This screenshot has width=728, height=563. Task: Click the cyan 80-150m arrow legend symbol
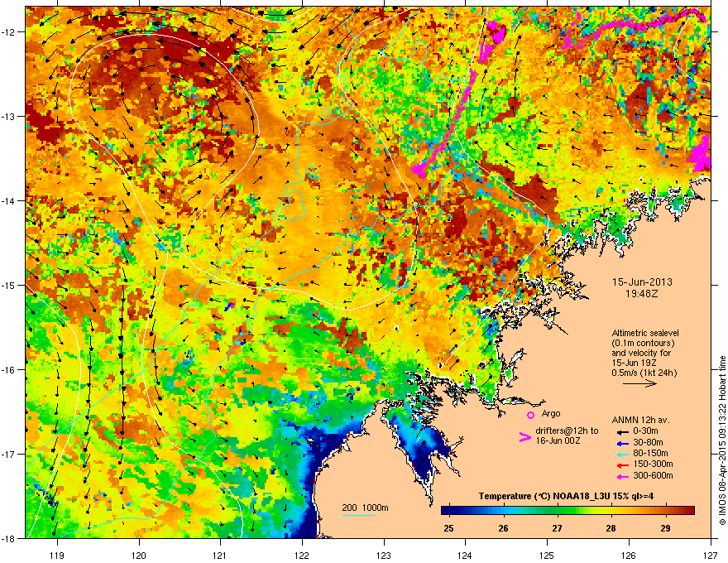click(x=622, y=454)
